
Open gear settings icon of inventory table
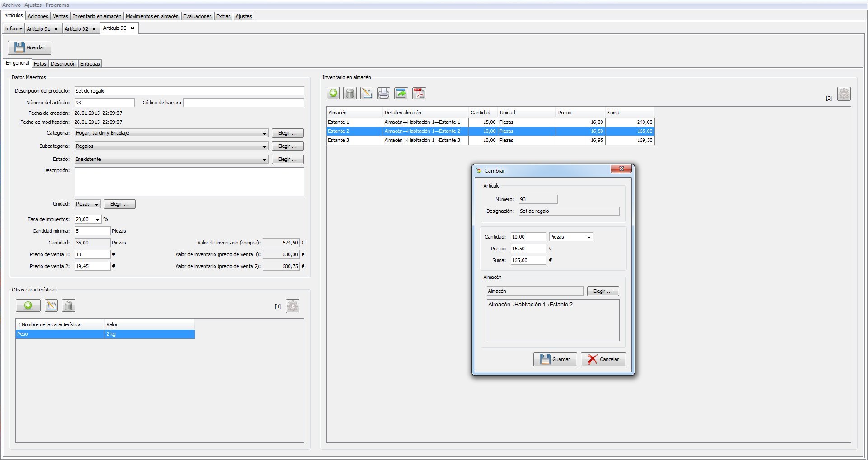[x=844, y=94]
